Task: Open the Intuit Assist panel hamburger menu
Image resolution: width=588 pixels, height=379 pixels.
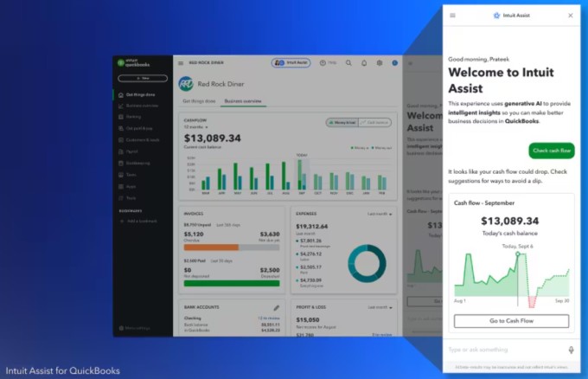Action: pos(452,16)
